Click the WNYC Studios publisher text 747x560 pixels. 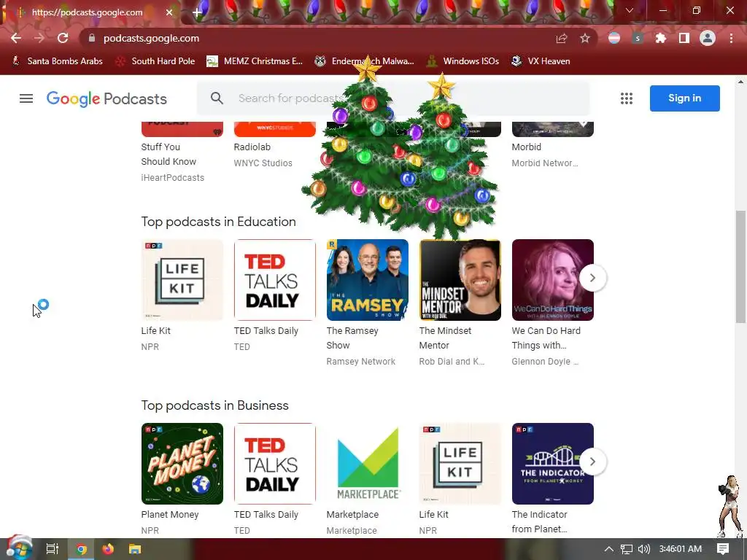coord(263,163)
